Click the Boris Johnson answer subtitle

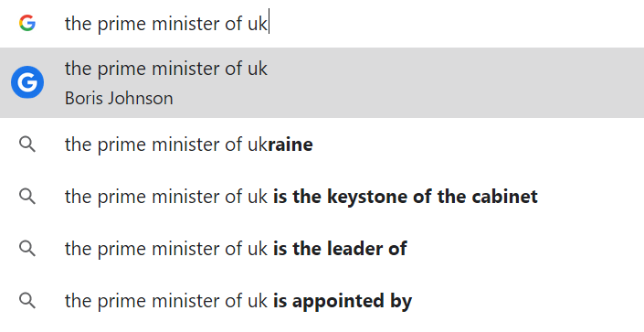coord(119,99)
